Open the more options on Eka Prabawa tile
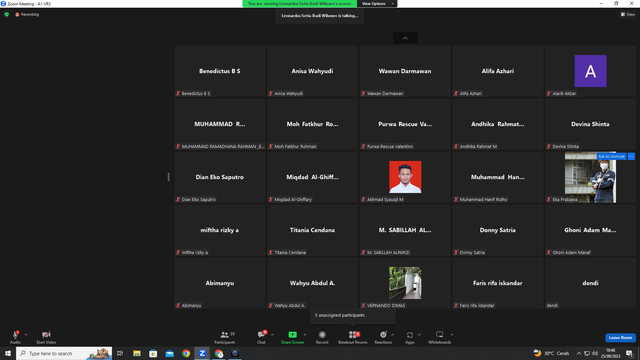The height and width of the screenshot is (360, 640). [x=631, y=156]
